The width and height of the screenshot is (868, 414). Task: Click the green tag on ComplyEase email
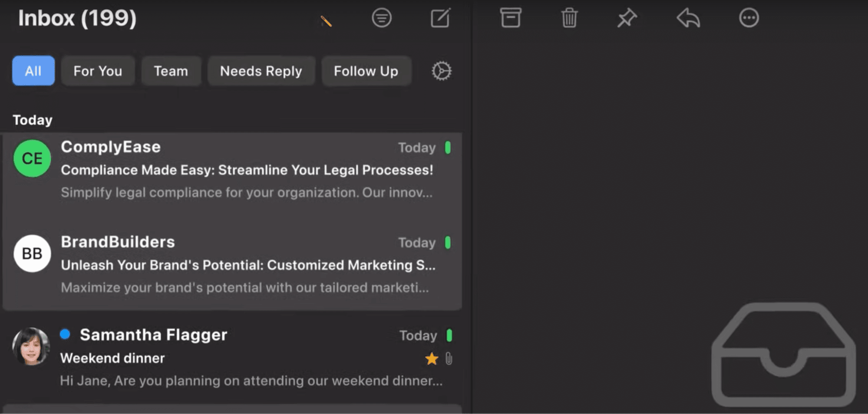[x=448, y=148]
